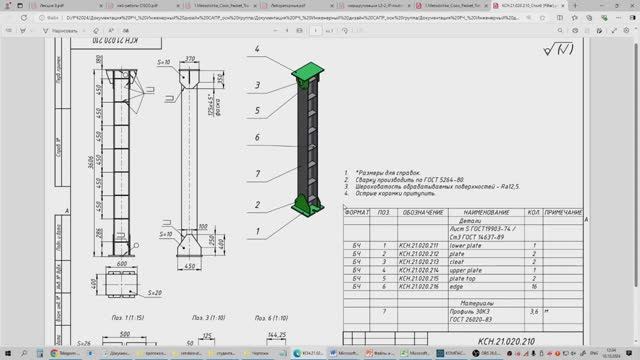Open the PDF search tool

coord(560,31)
